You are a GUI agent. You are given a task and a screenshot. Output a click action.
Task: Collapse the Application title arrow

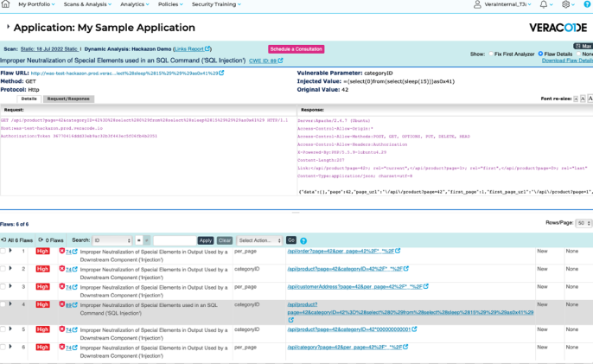tap(8, 27)
